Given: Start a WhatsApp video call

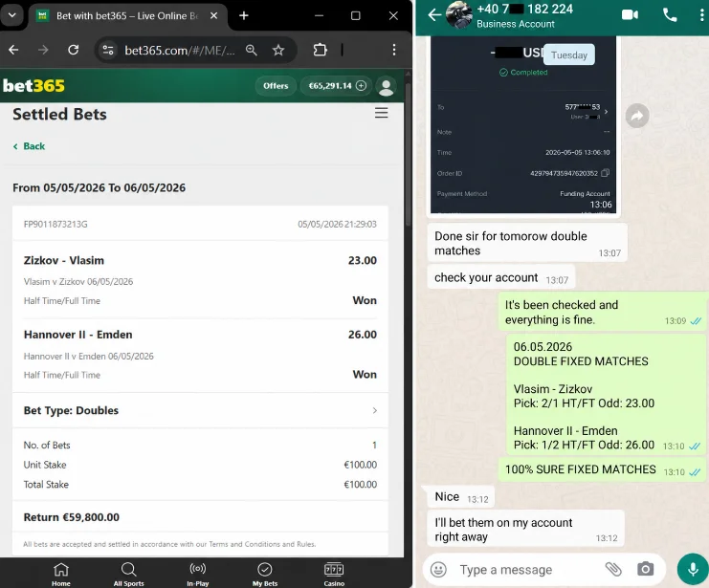Looking at the screenshot, I should click(x=630, y=15).
